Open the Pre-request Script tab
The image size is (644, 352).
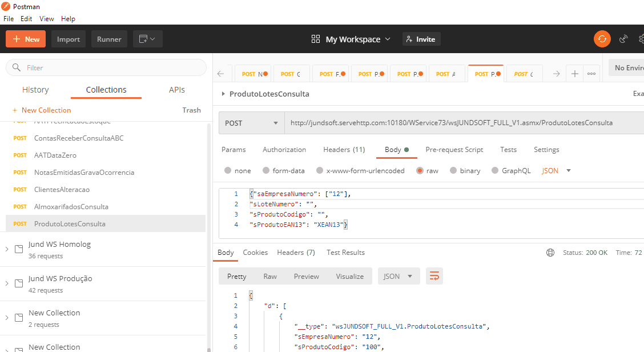pyautogui.click(x=454, y=150)
